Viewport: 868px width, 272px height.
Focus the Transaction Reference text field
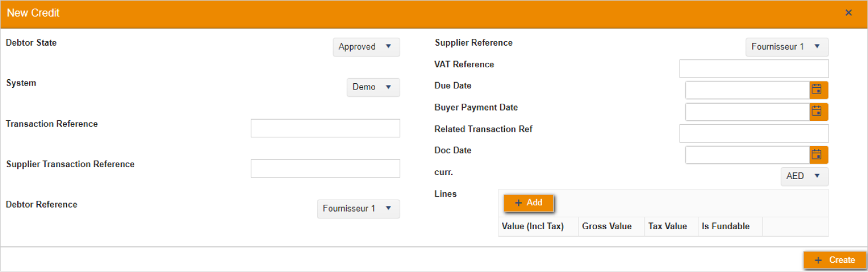click(325, 128)
